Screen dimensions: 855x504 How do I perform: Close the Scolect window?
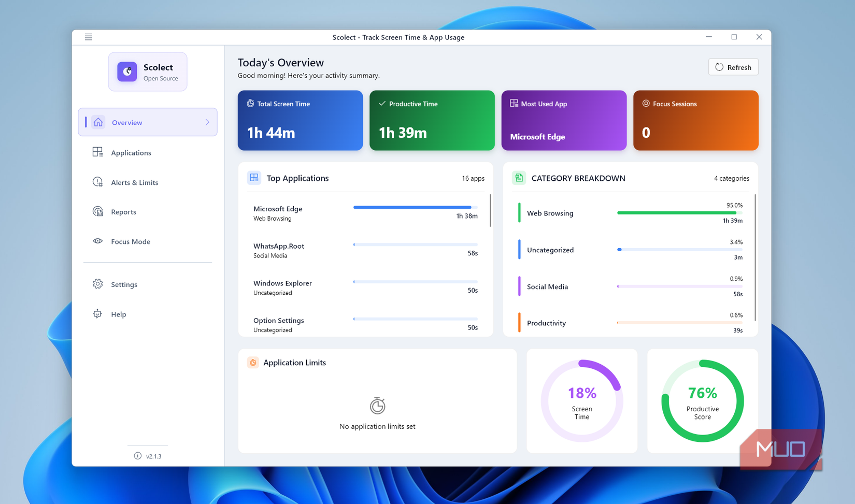[759, 37]
